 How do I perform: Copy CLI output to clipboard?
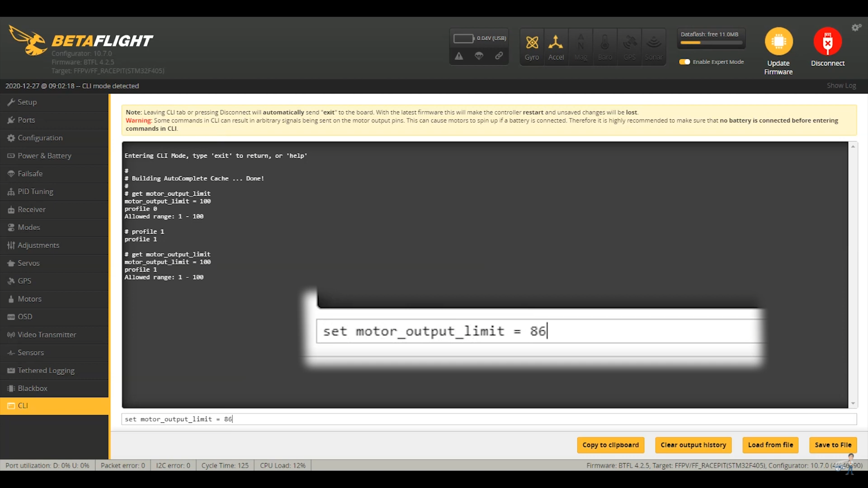point(610,445)
